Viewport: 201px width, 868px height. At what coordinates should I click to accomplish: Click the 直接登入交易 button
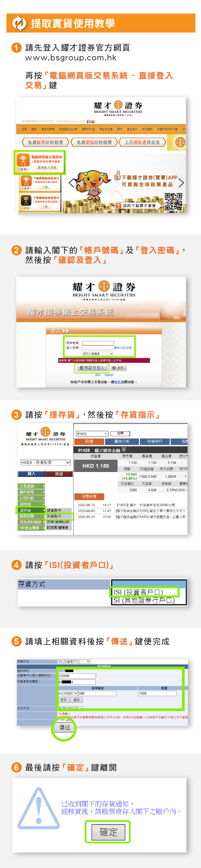[47, 167]
